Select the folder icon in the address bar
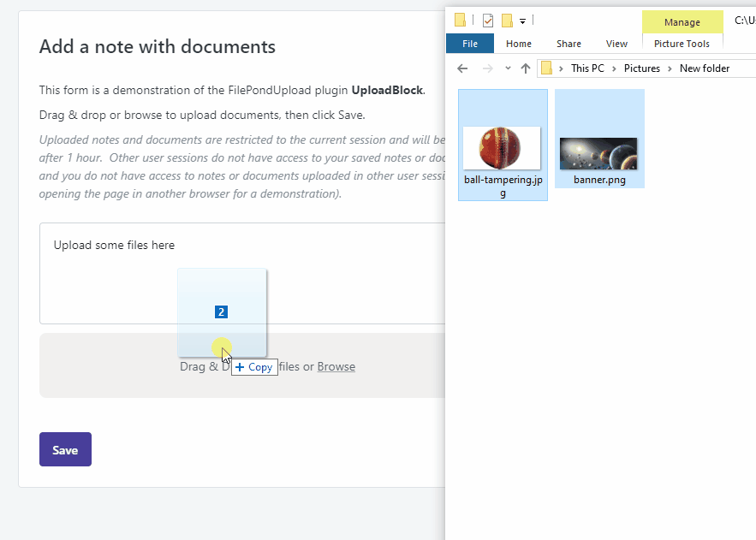This screenshot has width=756, height=540. tap(545, 68)
